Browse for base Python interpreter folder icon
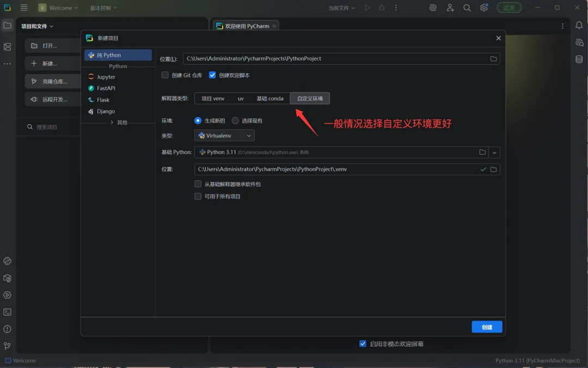This screenshot has height=368, width=588. [482, 152]
